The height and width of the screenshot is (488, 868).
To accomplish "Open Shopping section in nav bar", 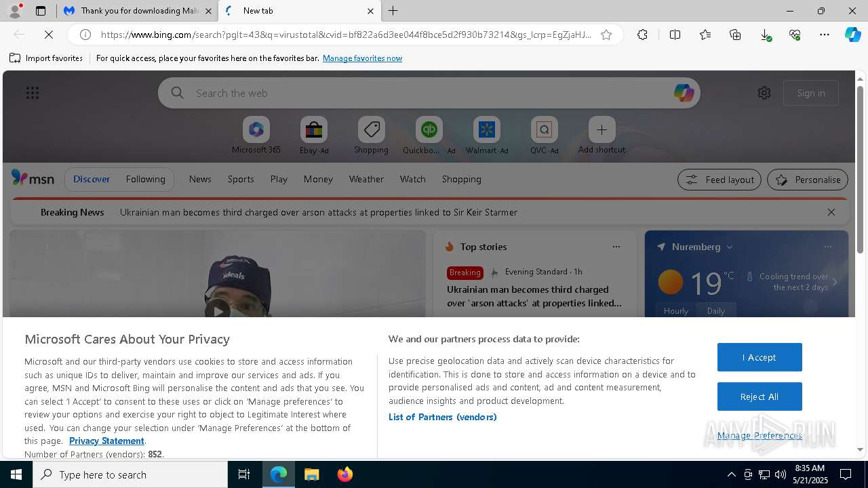I will point(462,179).
